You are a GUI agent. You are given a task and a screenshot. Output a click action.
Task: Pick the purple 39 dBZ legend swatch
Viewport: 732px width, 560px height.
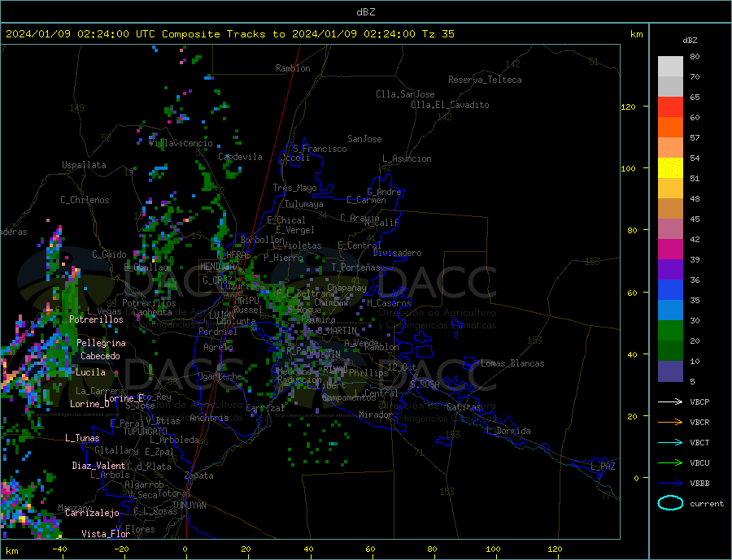pyautogui.click(x=670, y=269)
